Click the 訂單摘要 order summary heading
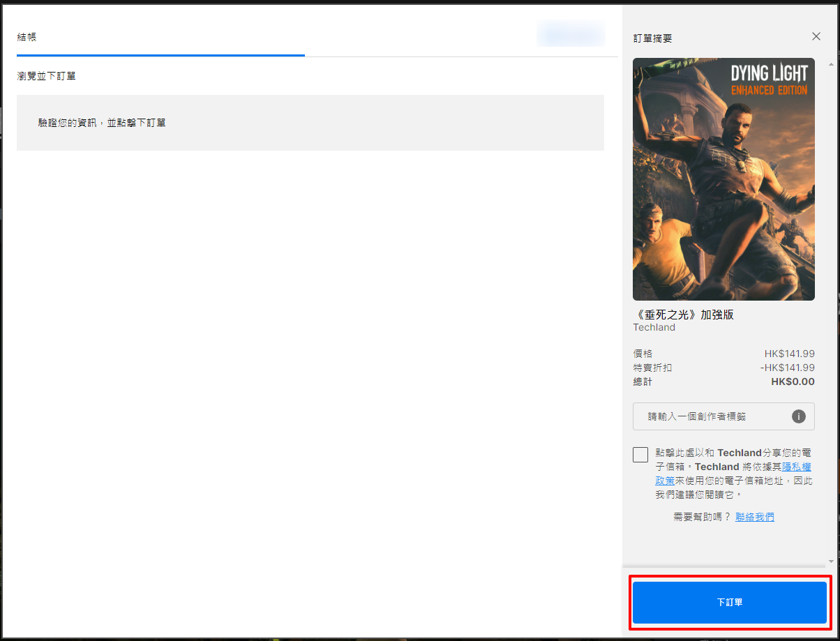 click(652, 38)
